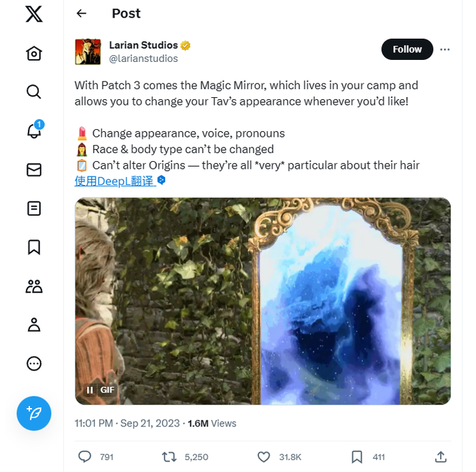Compose a new post with feather button

pyautogui.click(x=34, y=413)
